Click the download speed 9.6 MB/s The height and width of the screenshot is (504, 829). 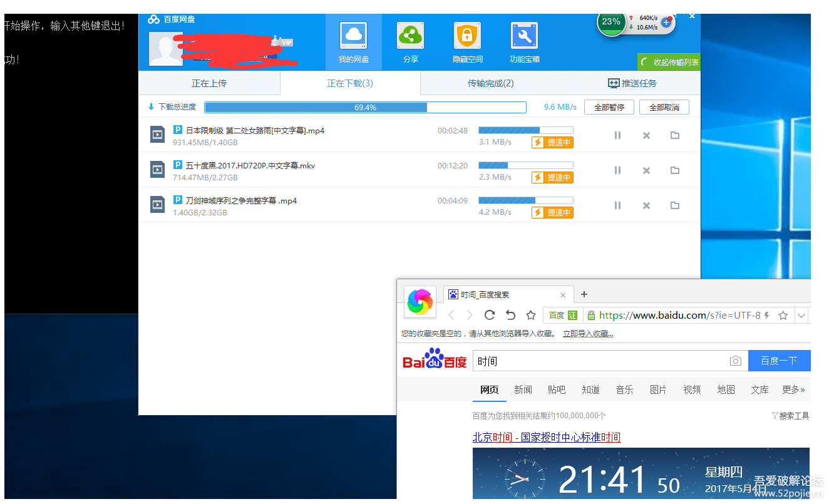560,107
